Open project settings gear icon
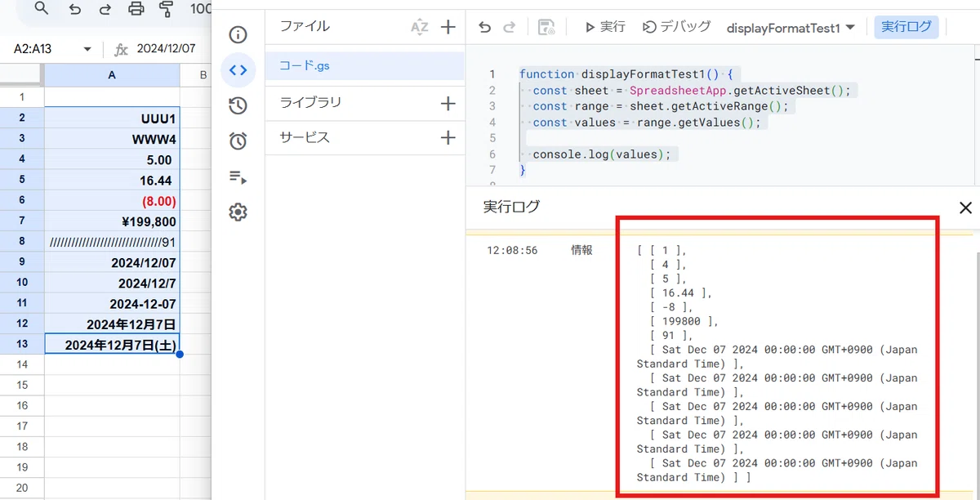Viewport: 980px width, 500px height. (238, 212)
